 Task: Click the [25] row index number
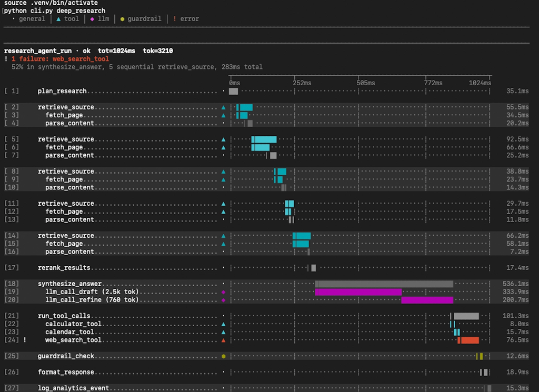point(12,356)
